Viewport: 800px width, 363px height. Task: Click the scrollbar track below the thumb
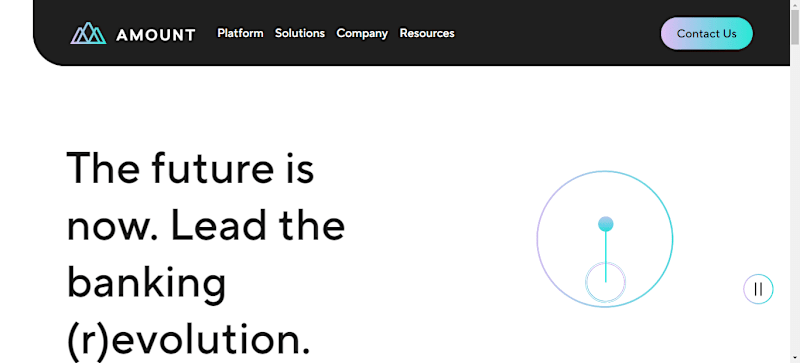(x=795, y=204)
